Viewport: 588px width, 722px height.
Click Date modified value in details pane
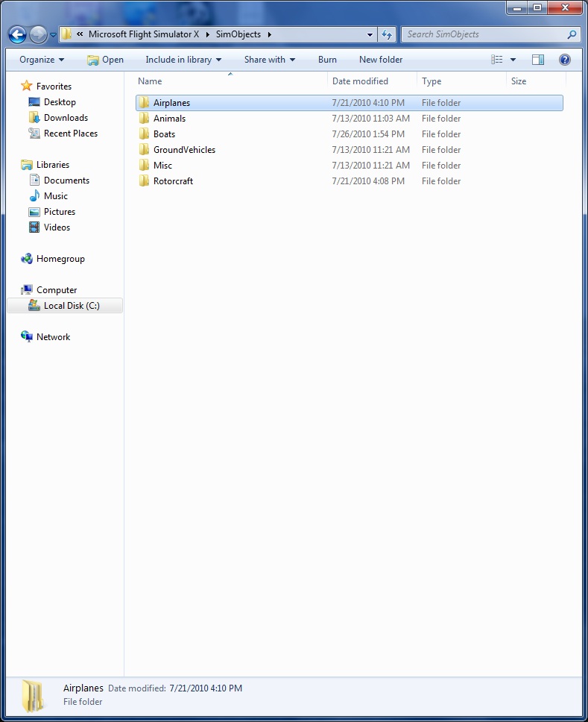click(205, 688)
